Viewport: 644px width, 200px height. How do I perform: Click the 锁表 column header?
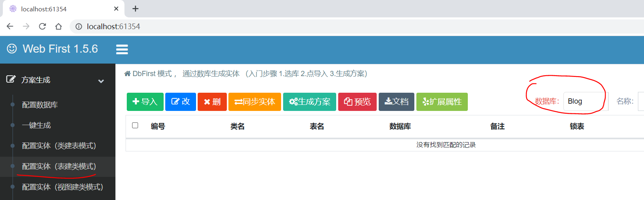[x=577, y=126]
